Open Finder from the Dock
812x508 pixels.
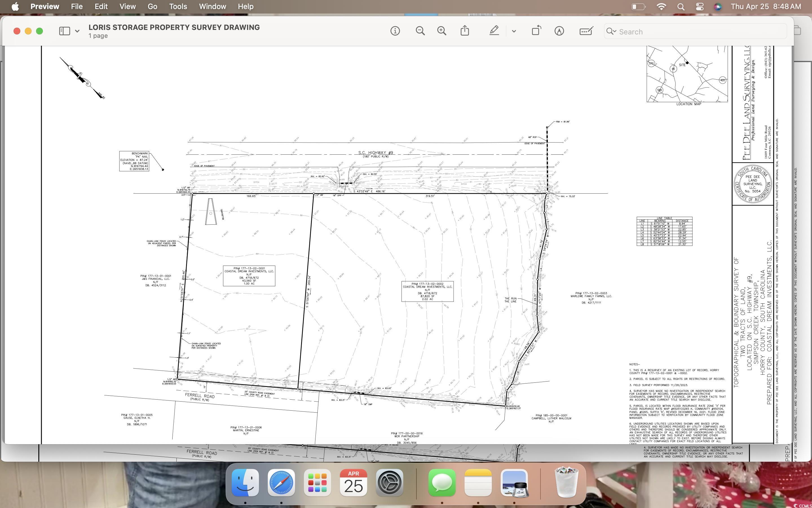tap(245, 483)
